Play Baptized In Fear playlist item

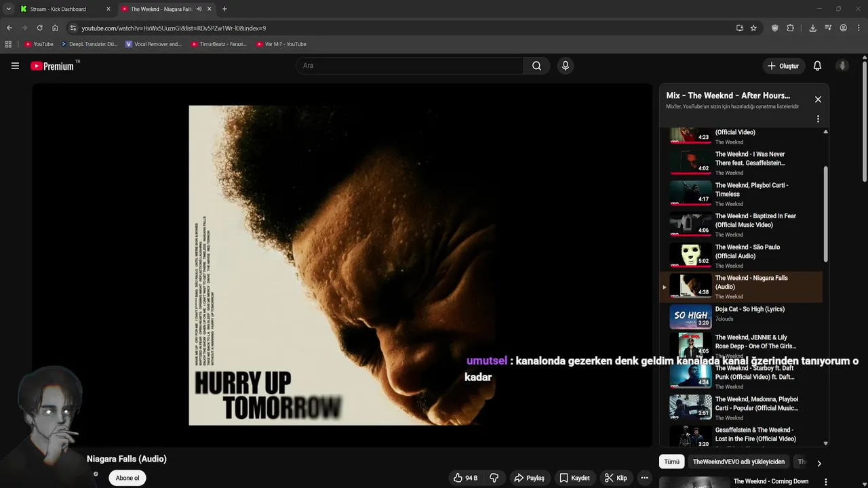click(x=741, y=225)
